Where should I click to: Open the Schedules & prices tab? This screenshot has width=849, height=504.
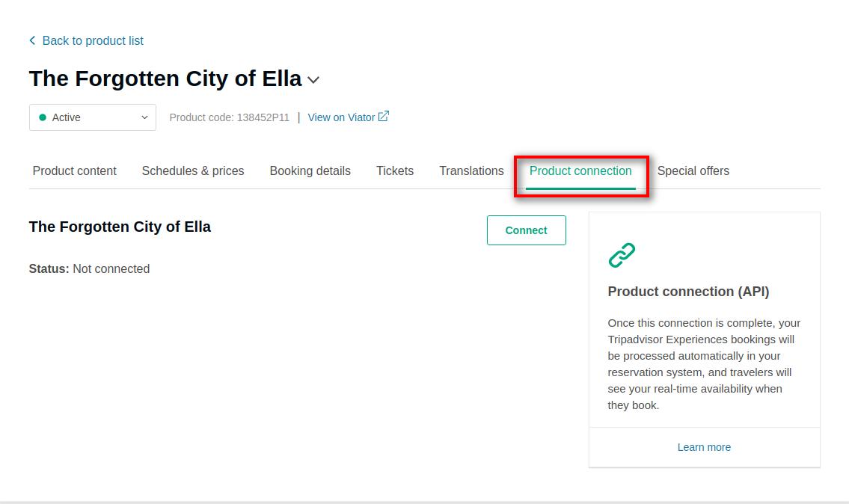(193, 171)
